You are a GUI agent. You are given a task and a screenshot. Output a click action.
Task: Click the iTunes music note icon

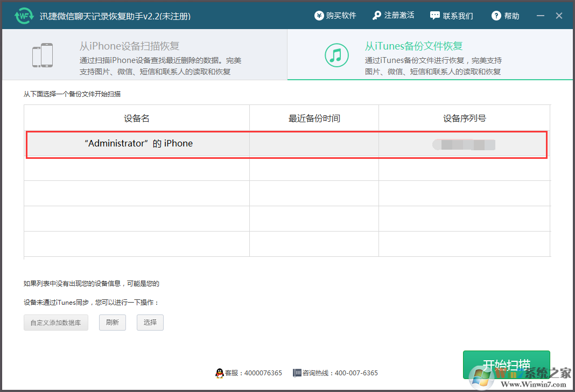point(337,54)
